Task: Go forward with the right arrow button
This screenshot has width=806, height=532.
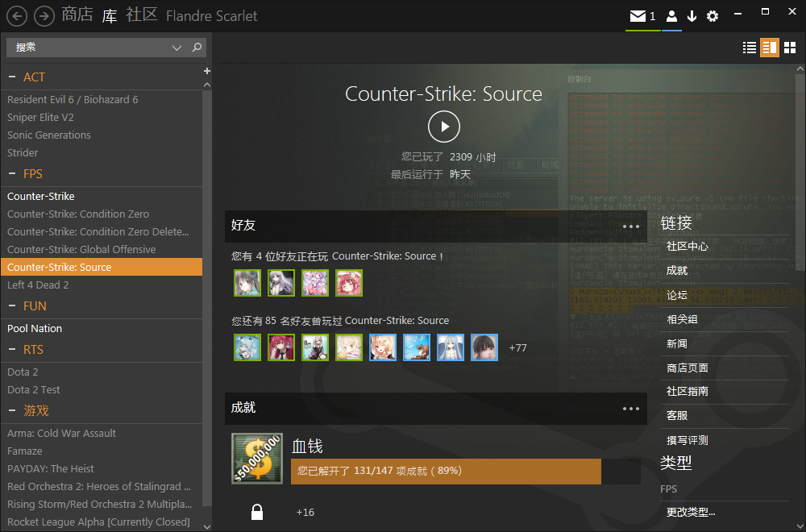Action: point(44,16)
